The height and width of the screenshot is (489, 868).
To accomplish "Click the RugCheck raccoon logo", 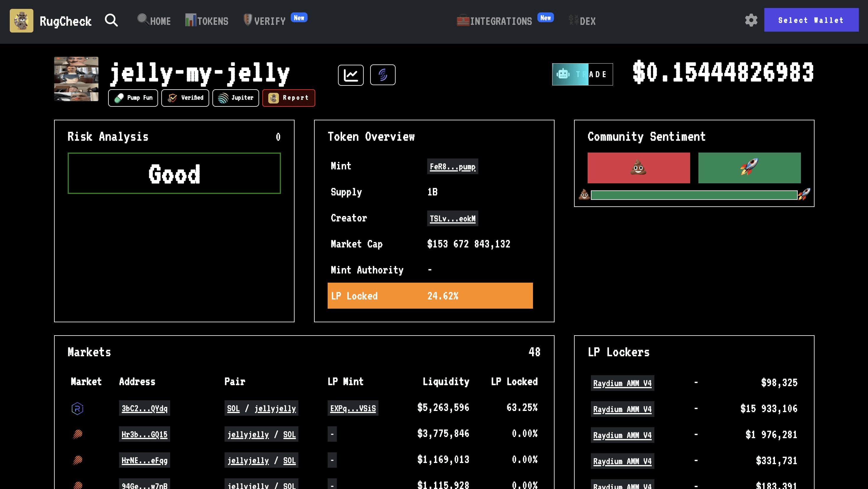I will (22, 21).
